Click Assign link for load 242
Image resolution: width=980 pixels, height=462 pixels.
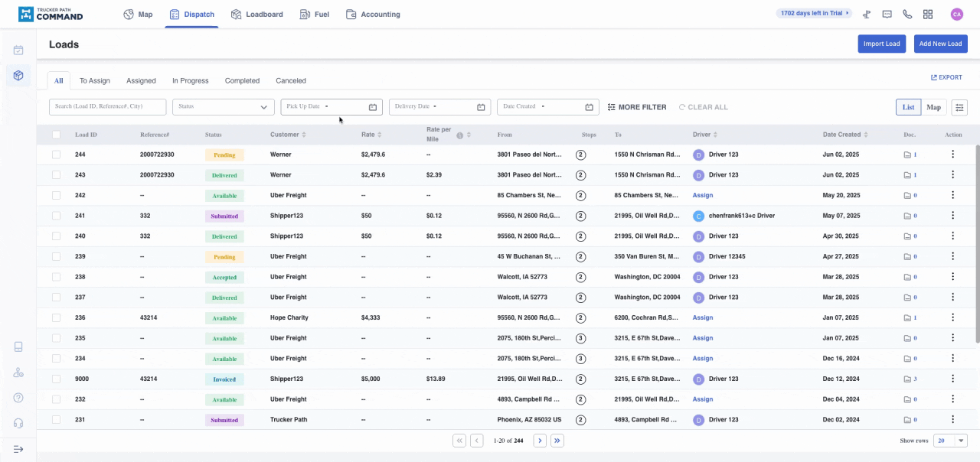click(702, 195)
